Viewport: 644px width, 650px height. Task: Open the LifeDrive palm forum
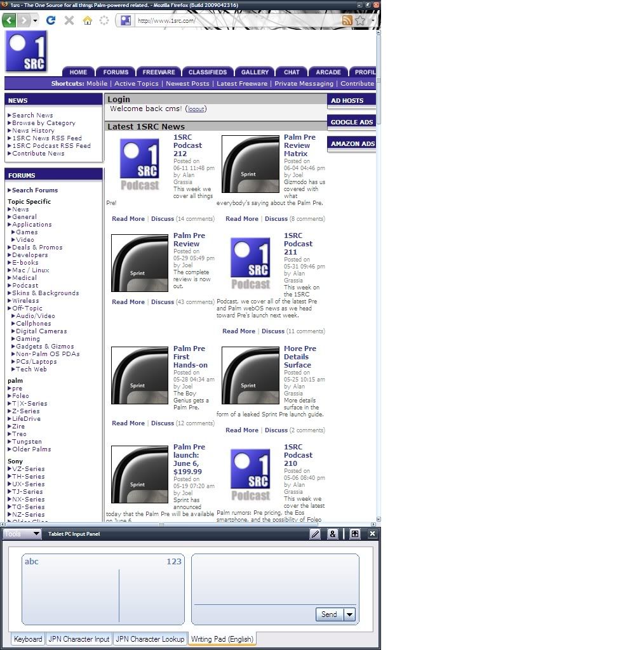(26, 419)
